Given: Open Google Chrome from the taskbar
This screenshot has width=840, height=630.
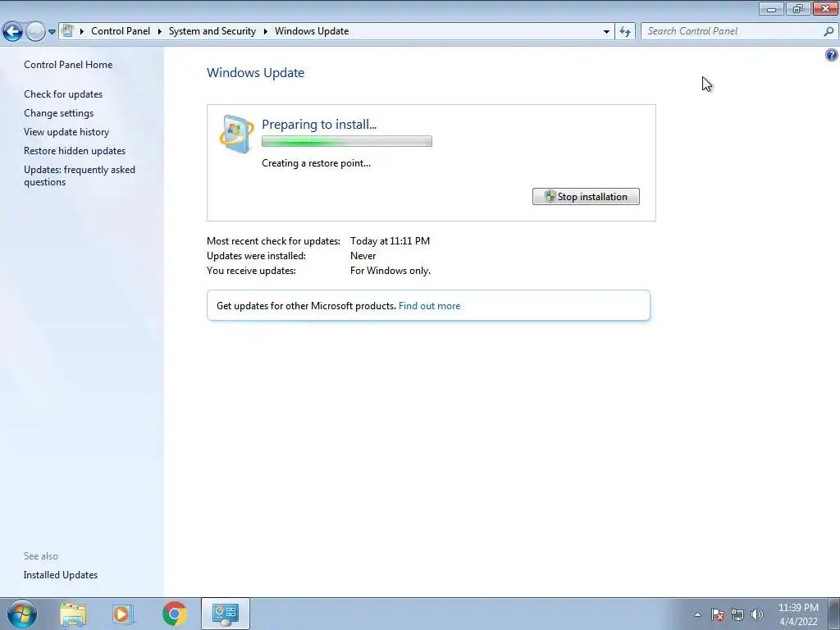Looking at the screenshot, I should point(174,614).
